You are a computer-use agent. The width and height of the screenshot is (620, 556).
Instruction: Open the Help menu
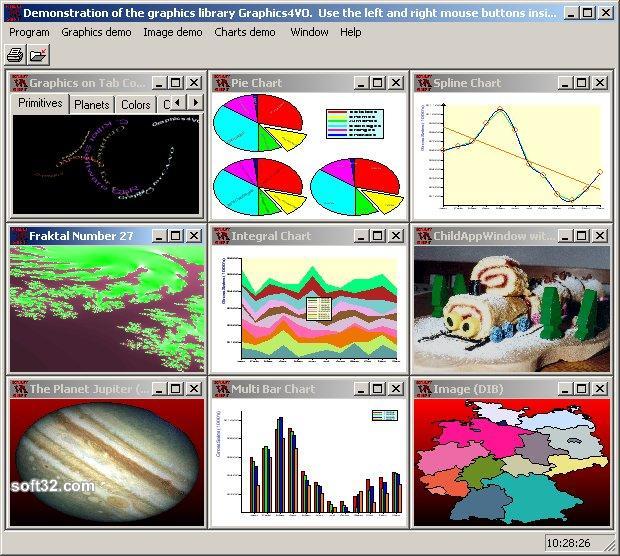pos(350,32)
